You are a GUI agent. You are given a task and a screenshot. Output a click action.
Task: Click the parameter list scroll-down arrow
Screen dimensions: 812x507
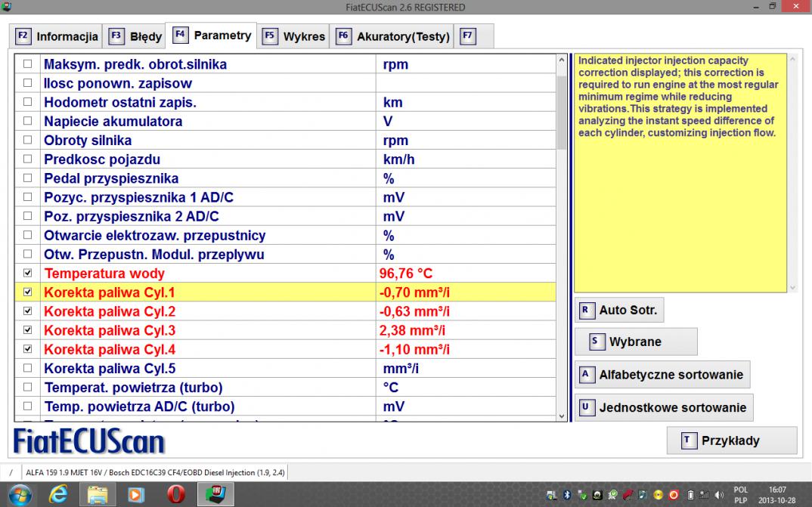(562, 416)
